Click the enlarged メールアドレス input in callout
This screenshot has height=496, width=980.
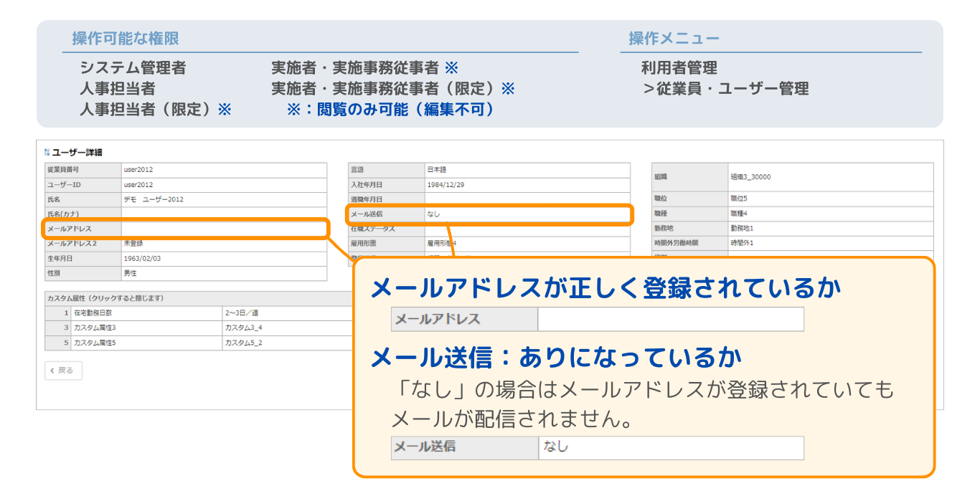670,320
